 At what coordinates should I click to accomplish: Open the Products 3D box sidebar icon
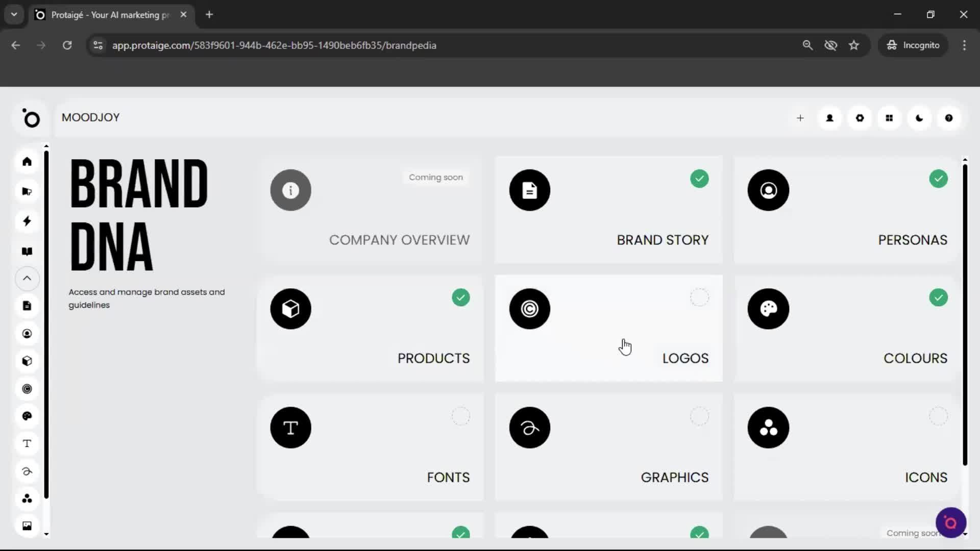click(x=27, y=361)
